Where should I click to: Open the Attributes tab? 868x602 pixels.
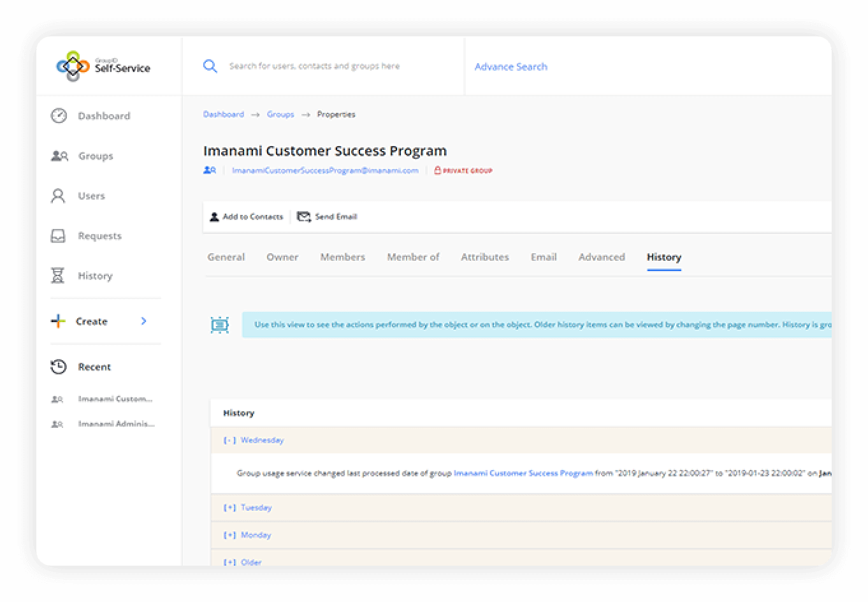point(484,256)
